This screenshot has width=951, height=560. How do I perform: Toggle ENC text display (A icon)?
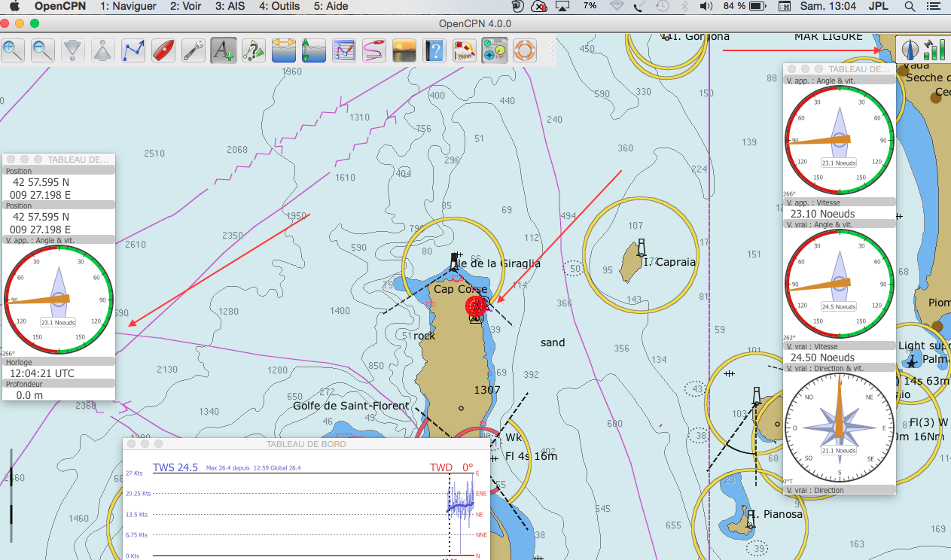[x=224, y=50]
